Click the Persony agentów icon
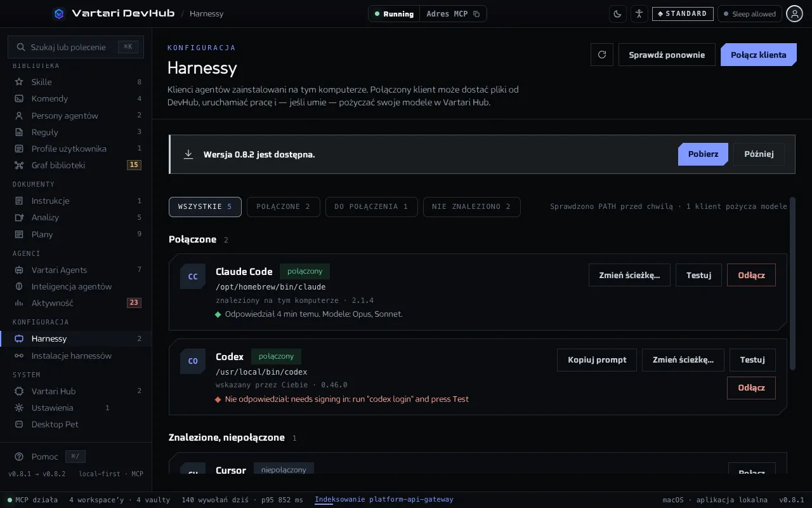The height and width of the screenshot is (508, 812). (19, 116)
